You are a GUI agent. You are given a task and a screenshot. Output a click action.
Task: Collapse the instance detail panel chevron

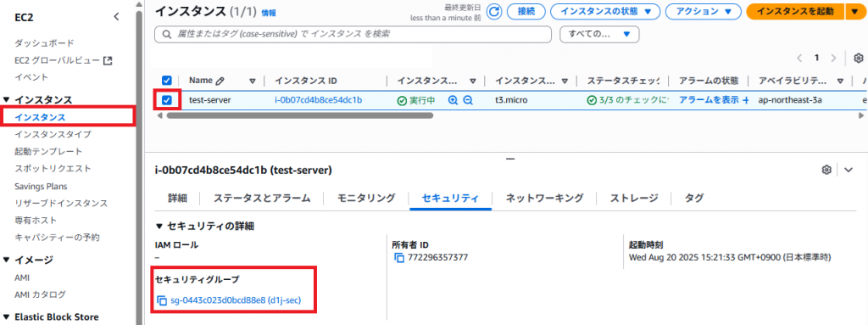point(849,170)
